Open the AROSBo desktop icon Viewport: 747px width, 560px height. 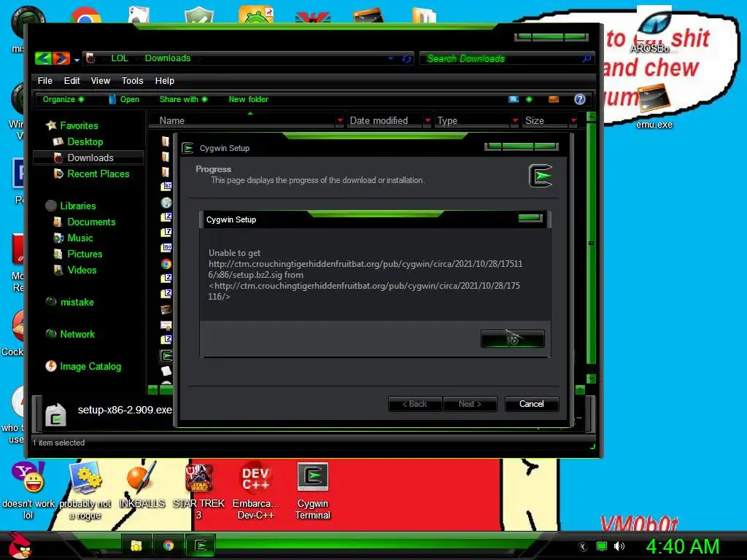tap(654, 29)
